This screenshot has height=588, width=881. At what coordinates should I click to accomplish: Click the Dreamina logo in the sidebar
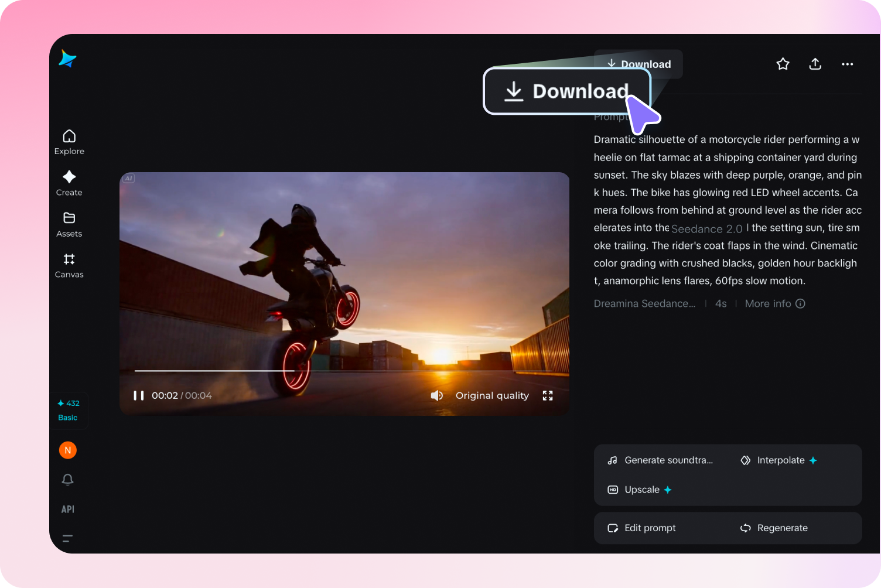(67, 59)
